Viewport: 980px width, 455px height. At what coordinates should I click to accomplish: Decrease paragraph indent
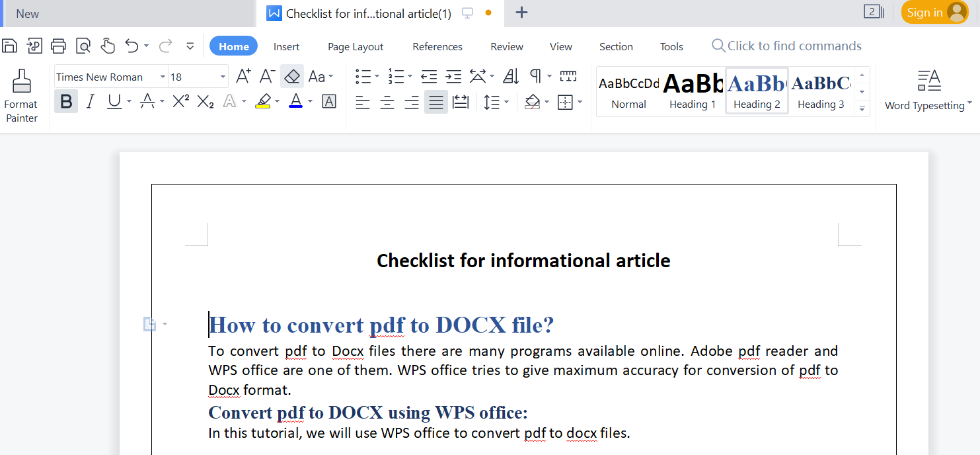429,77
